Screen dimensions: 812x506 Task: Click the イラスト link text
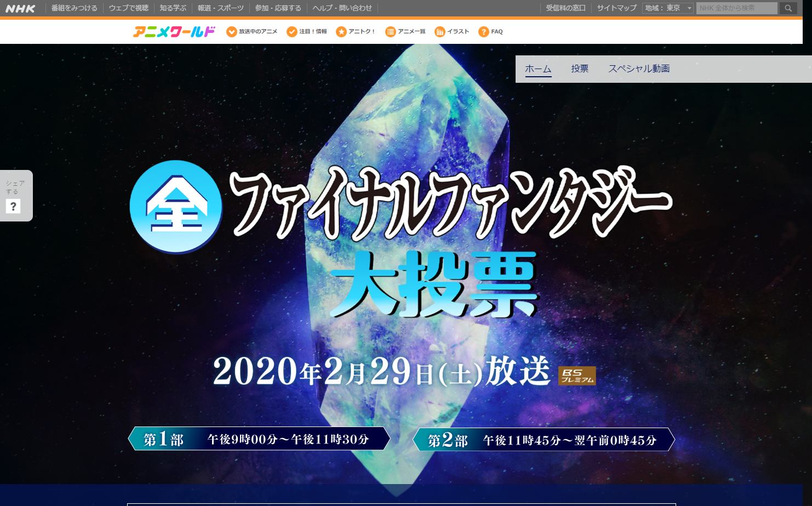458,32
